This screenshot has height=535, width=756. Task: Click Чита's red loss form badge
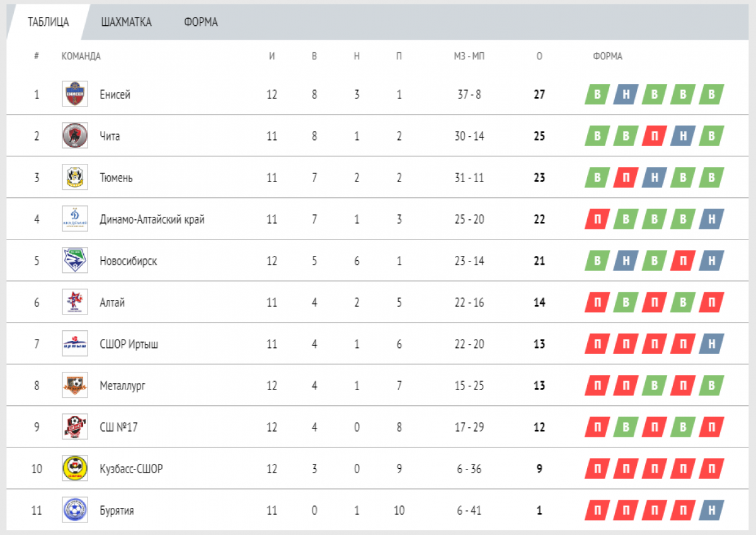[x=655, y=136]
